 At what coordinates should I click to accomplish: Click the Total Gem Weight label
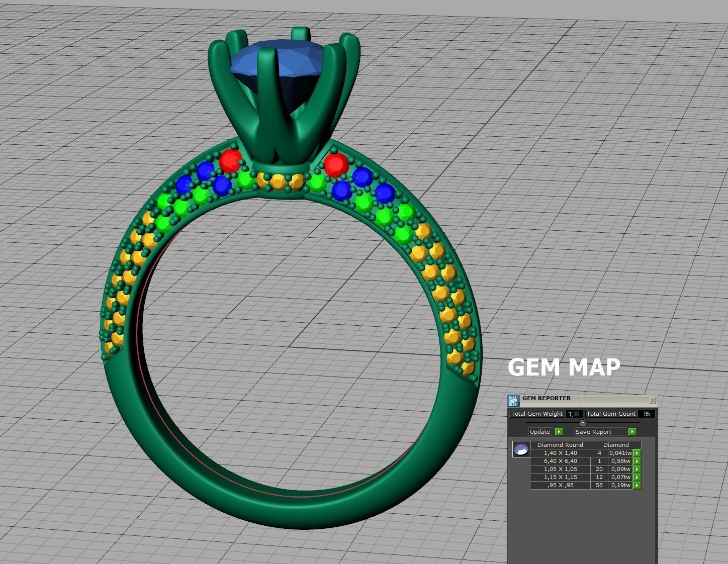pyautogui.click(x=537, y=414)
